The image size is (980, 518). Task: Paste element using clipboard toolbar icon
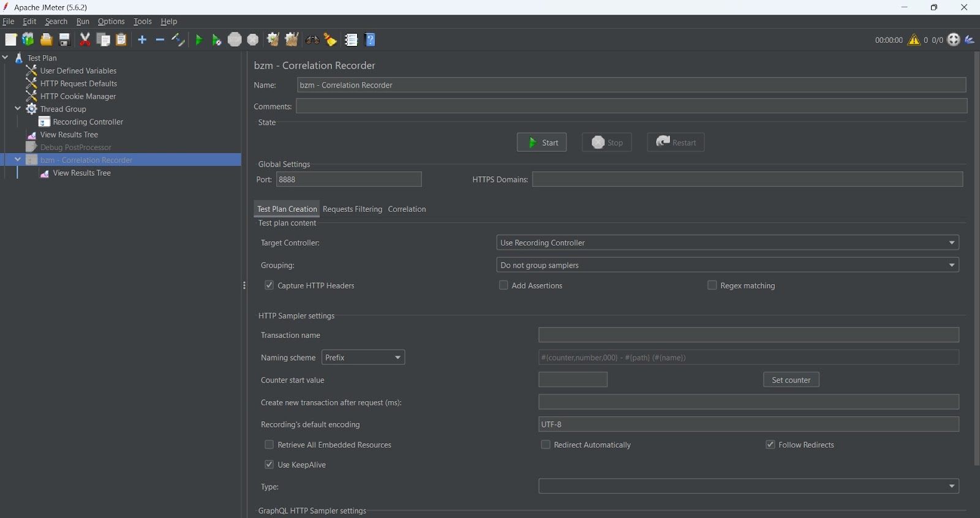pos(121,40)
